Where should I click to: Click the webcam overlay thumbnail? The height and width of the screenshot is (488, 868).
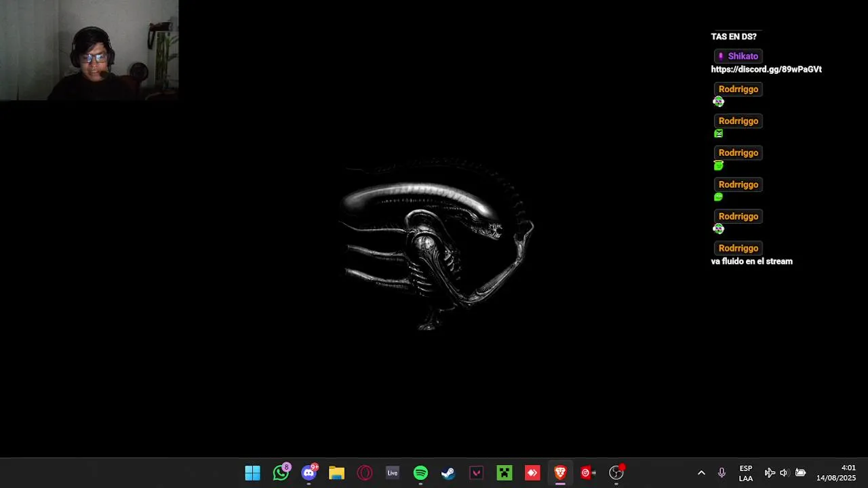[x=89, y=50]
